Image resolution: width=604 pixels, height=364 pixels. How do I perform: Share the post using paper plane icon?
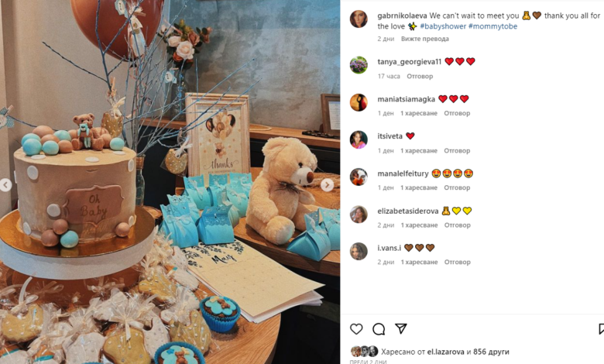(401, 328)
